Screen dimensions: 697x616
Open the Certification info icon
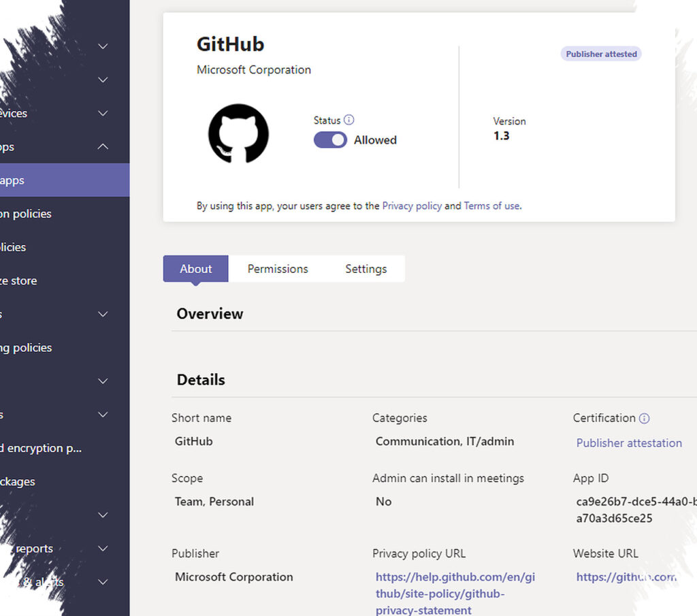click(x=644, y=418)
